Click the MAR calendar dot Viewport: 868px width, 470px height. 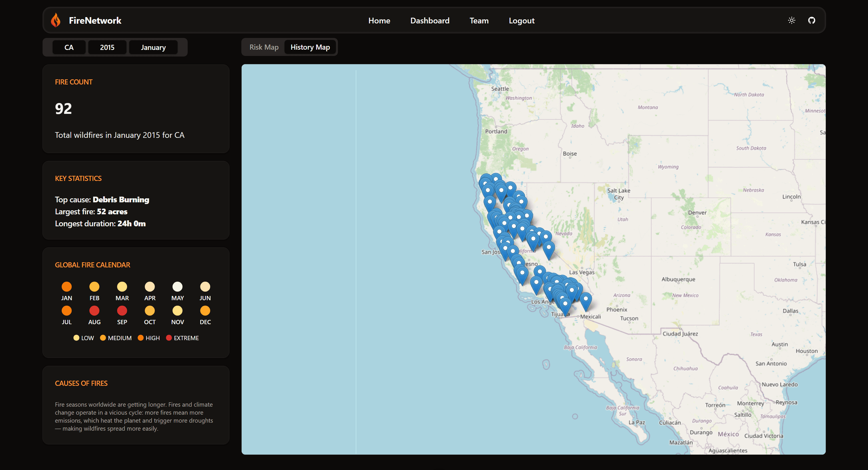coord(122,287)
